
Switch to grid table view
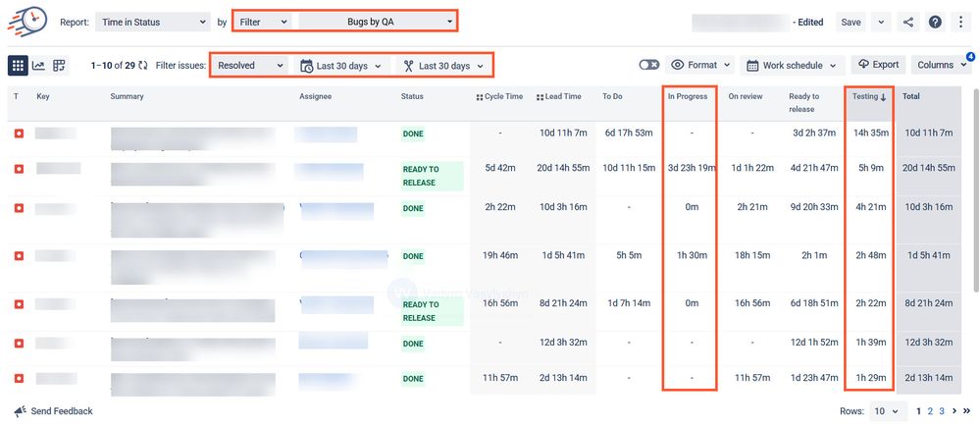18,65
